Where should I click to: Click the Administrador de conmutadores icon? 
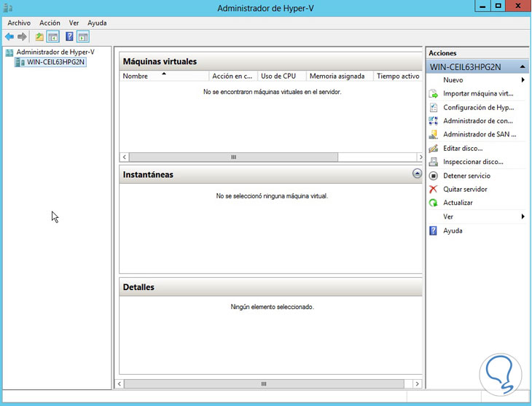click(434, 121)
